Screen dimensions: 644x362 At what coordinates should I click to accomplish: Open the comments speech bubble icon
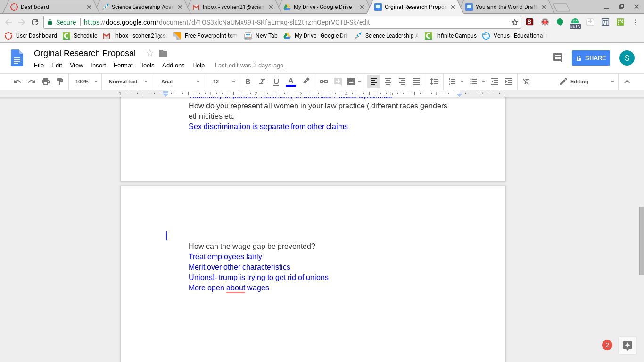pos(558,58)
